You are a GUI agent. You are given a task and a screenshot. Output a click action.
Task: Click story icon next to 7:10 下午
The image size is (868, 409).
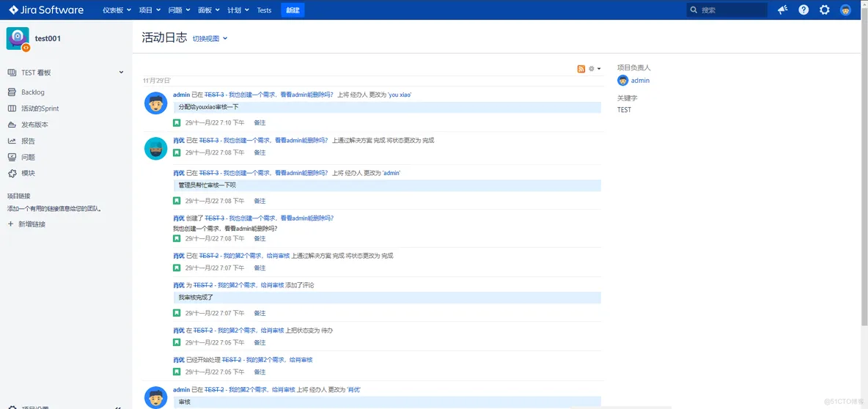point(177,122)
